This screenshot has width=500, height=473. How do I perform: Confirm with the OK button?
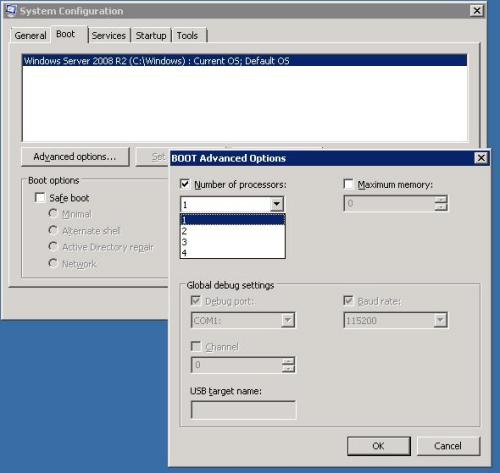pyautogui.click(x=379, y=446)
